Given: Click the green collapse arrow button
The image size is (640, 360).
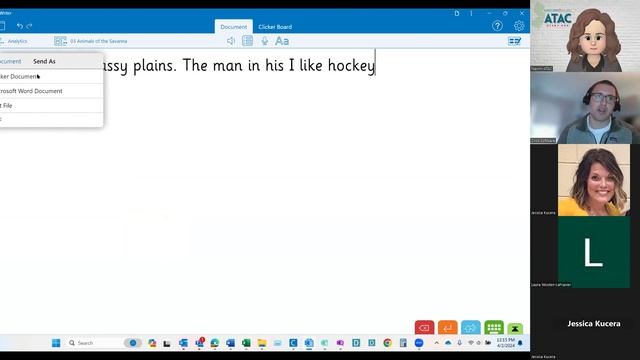Looking at the screenshot, I should point(515,328).
